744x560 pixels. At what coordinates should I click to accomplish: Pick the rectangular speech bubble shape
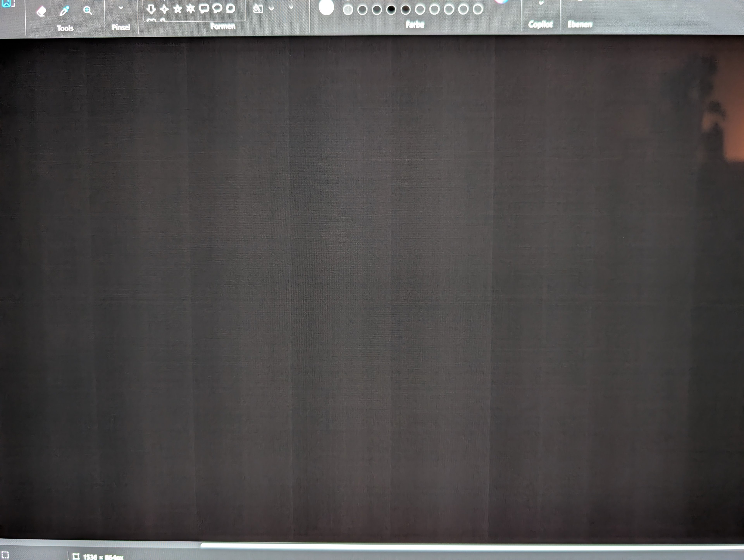(204, 9)
